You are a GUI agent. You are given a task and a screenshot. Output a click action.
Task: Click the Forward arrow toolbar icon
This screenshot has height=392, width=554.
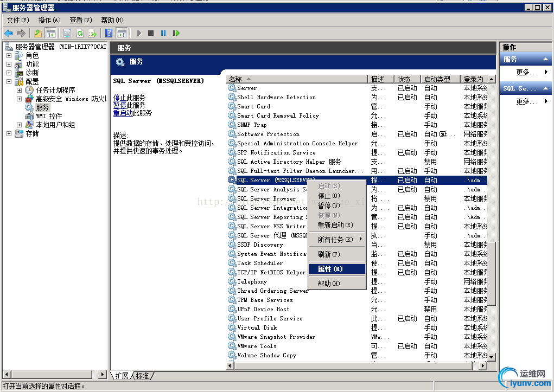(21, 33)
